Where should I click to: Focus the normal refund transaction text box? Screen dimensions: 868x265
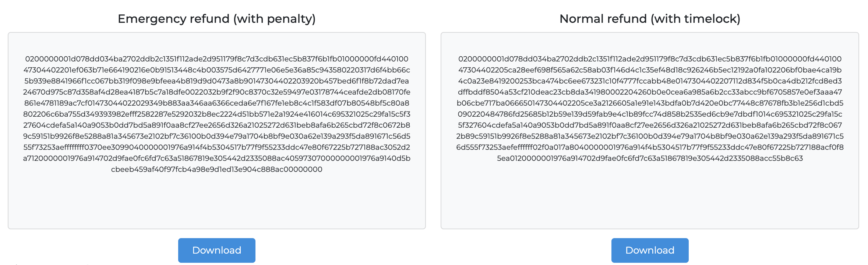click(x=650, y=131)
